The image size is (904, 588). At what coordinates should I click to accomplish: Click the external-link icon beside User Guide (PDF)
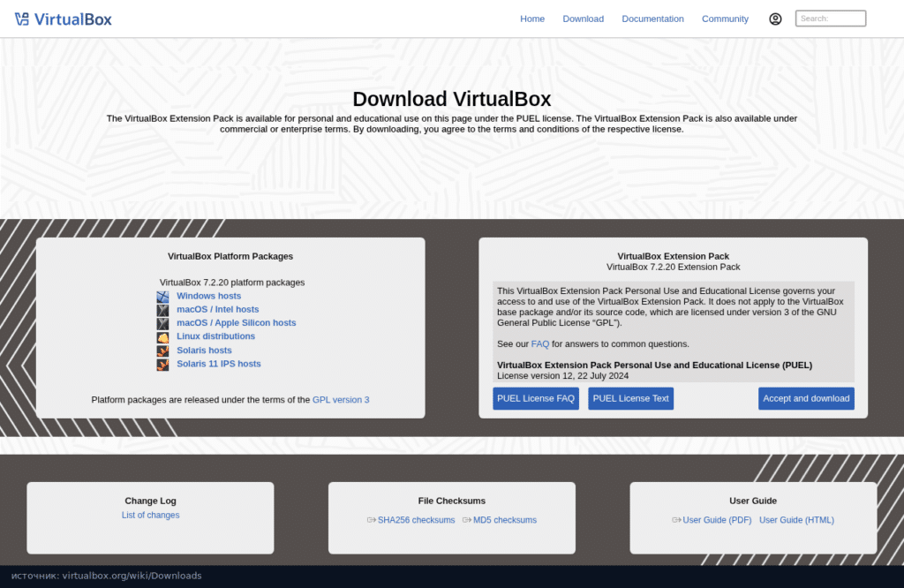[676, 520]
